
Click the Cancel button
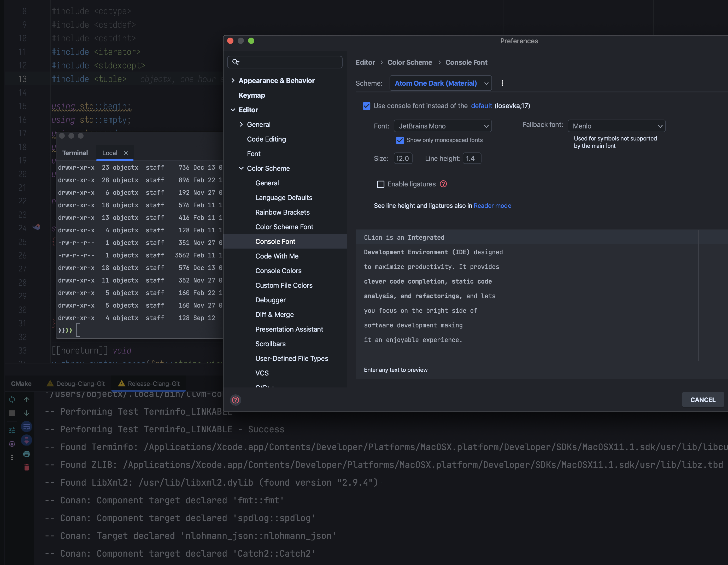tap(703, 400)
